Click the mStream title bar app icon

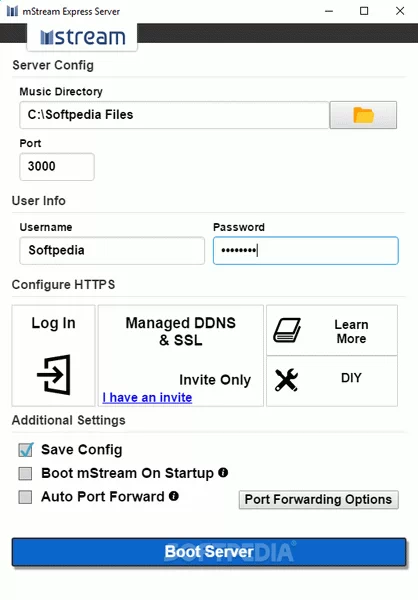[x=12, y=11]
